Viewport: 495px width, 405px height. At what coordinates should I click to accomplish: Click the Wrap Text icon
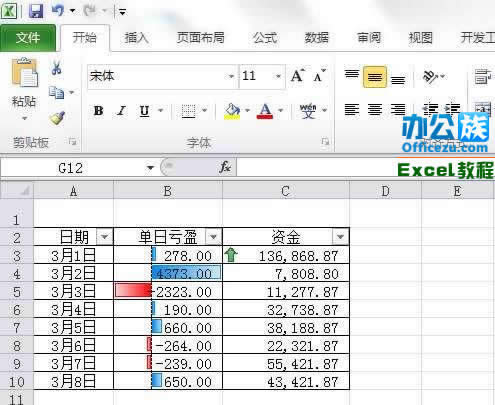482,76
